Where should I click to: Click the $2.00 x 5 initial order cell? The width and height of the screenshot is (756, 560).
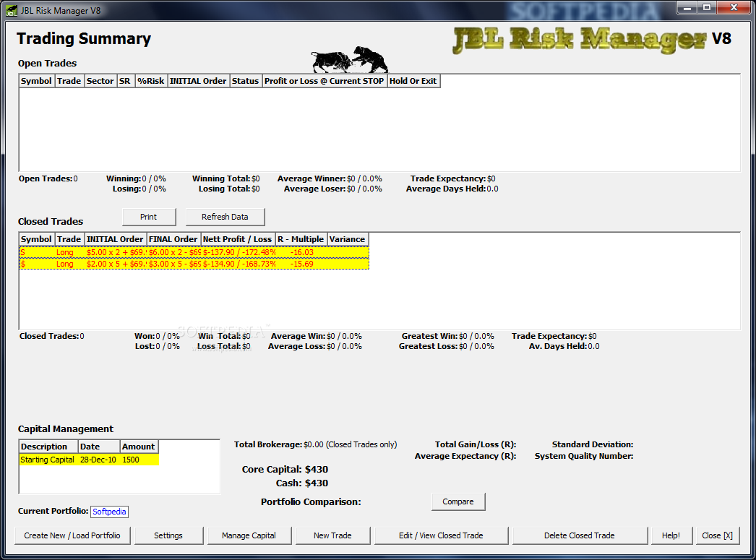tap(116, 264)
